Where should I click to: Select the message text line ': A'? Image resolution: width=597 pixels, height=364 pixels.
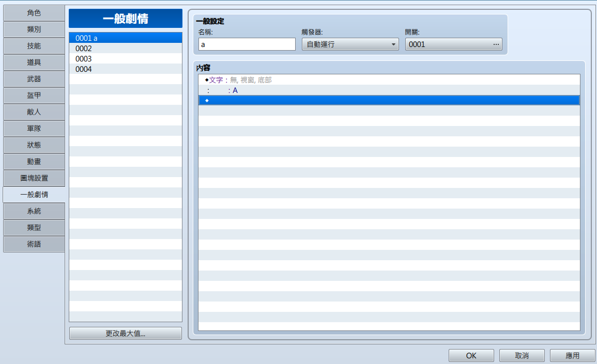pos(389,90)
